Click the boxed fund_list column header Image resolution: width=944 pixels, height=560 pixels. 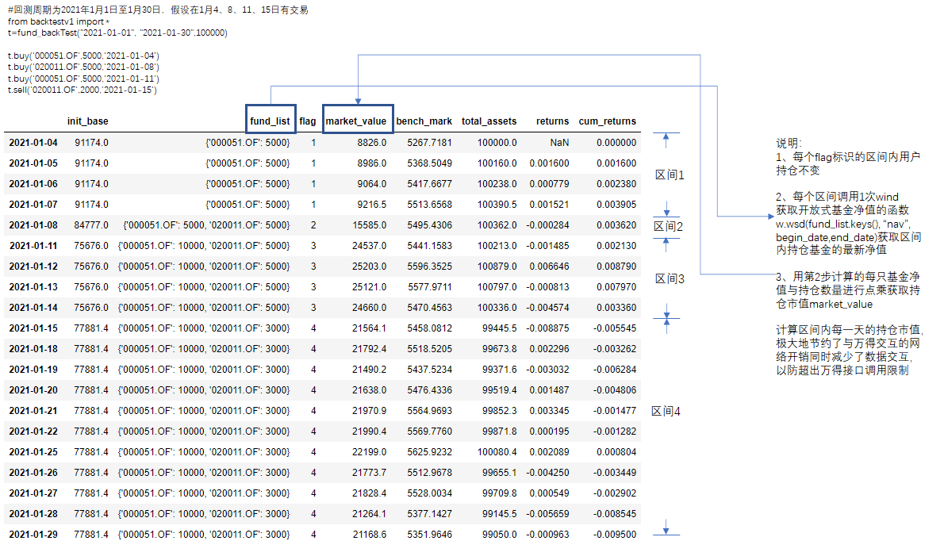[271, 121]
